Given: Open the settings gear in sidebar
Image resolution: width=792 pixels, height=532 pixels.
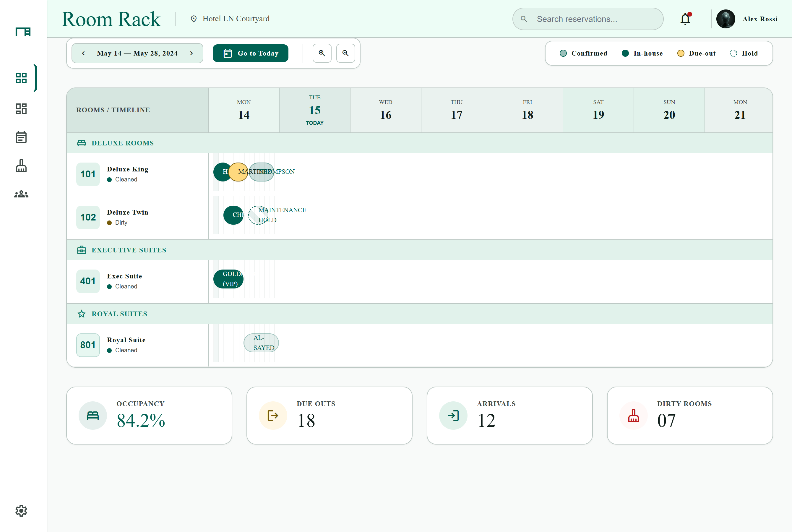Looking at the screenshot, I should [21, 511].
